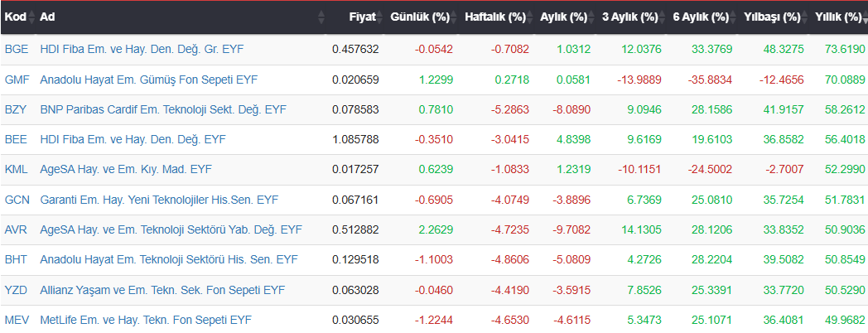The image size is (868, 333).
Task: Sort by Yılbaşı (%) column
Action: pyautogui.click(x=774, y=17)
